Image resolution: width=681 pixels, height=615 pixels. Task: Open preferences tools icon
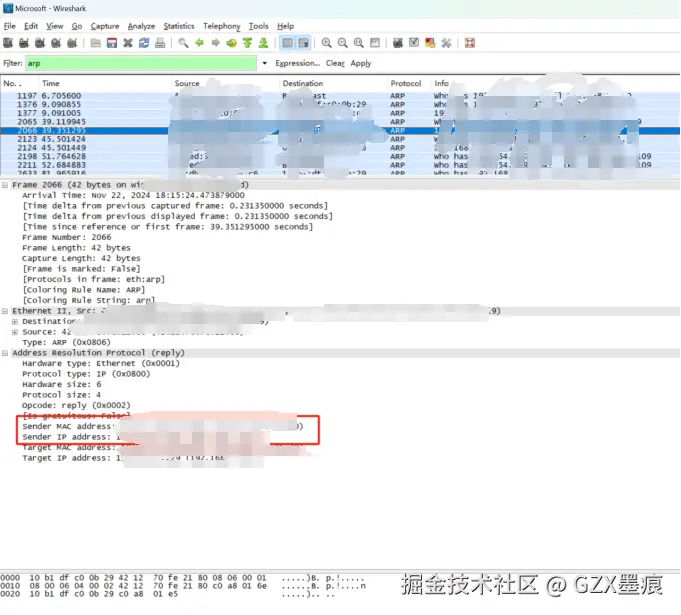(x=446, y=43)
